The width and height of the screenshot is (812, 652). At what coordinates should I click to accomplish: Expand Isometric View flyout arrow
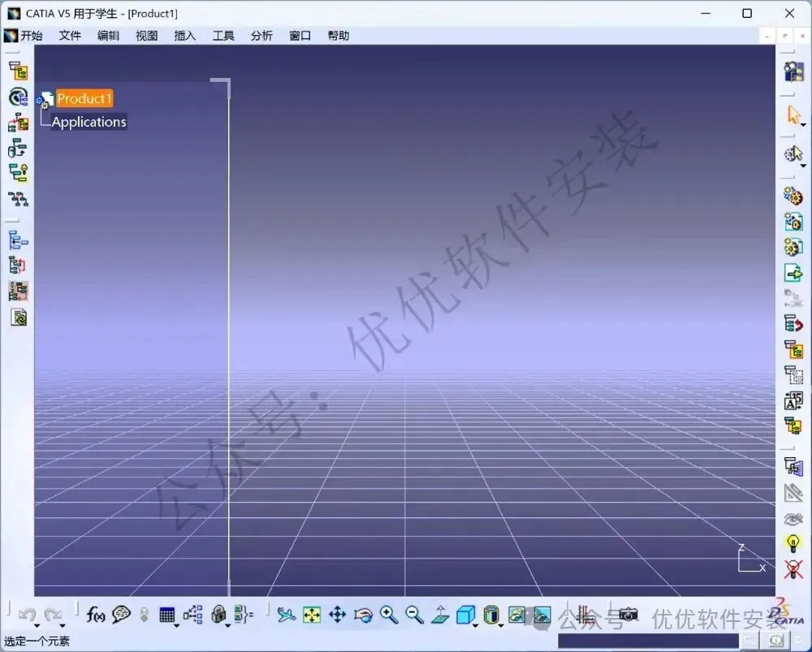coord(475,626)
